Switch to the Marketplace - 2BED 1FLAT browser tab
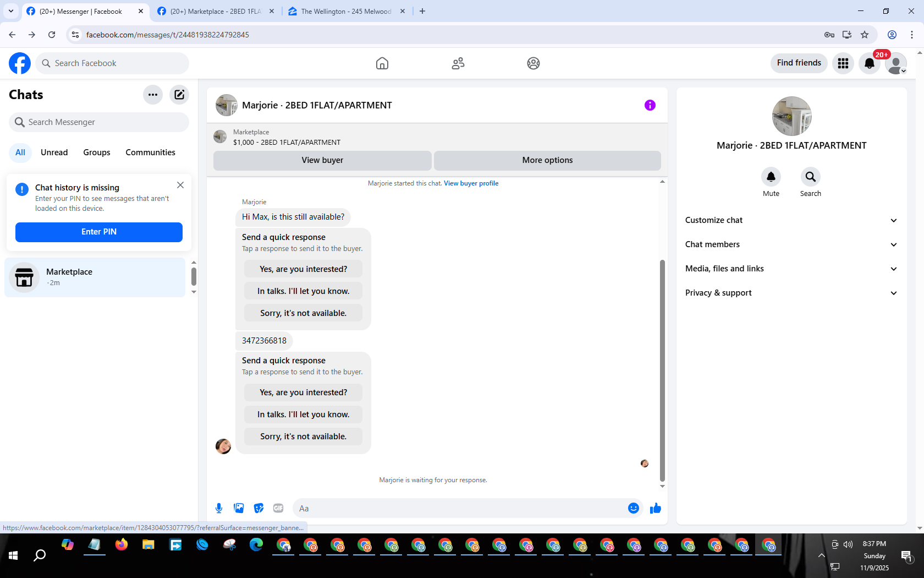The width and height of the screenshot is (924, 578). pos(216,11)
